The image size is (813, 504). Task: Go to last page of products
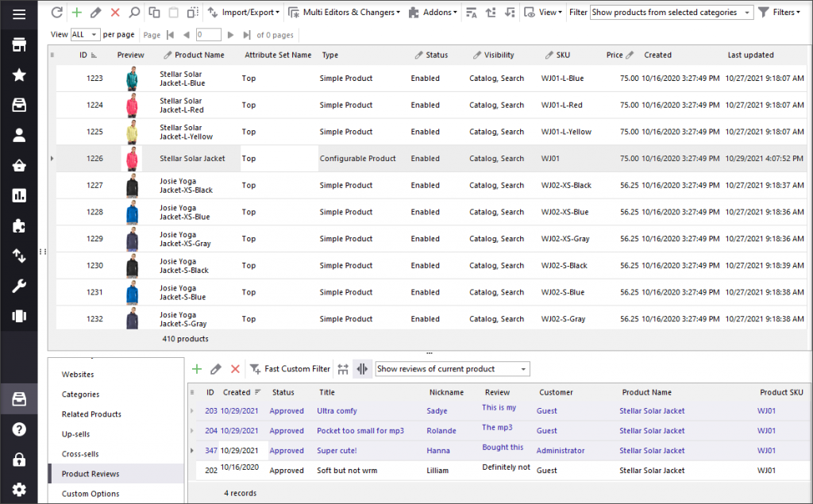click(247, 35)
